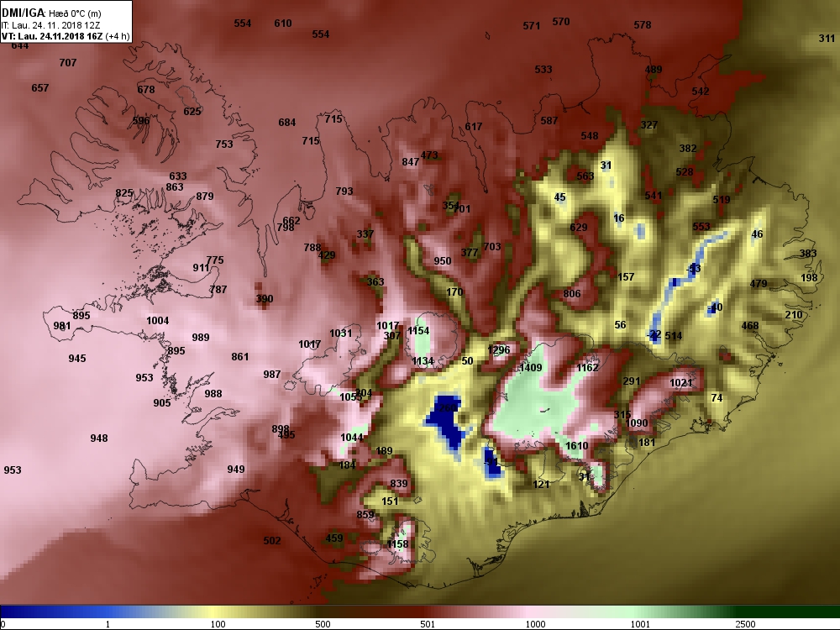Click the map value "502" off the southwest coast

coord(271,540)
